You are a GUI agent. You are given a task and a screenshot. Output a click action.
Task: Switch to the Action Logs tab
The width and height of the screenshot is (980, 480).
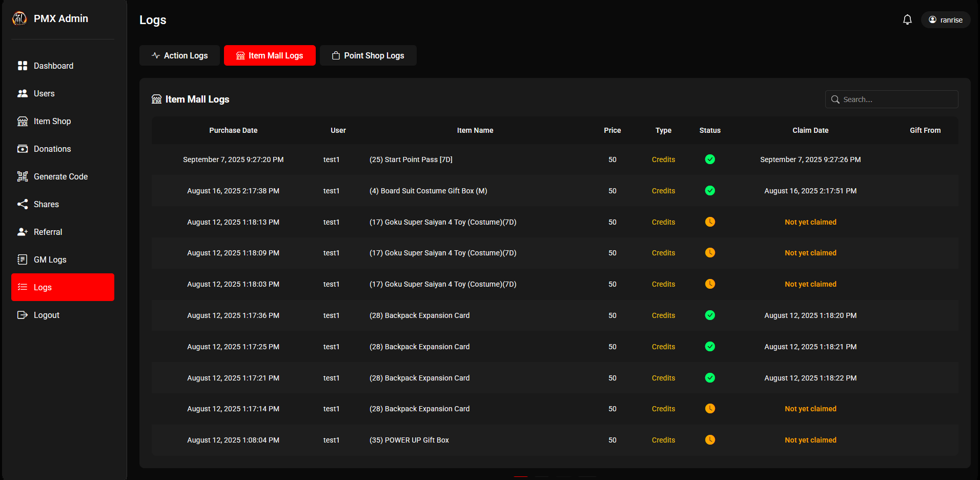pyautogui.click(x=179, y=55)
